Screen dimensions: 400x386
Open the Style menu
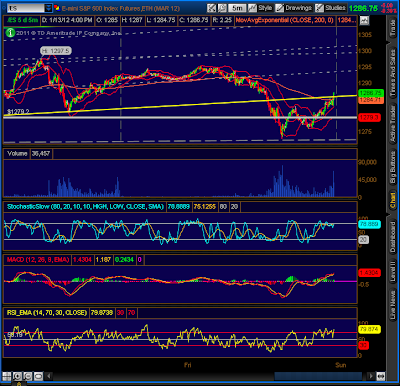(260, 8)
